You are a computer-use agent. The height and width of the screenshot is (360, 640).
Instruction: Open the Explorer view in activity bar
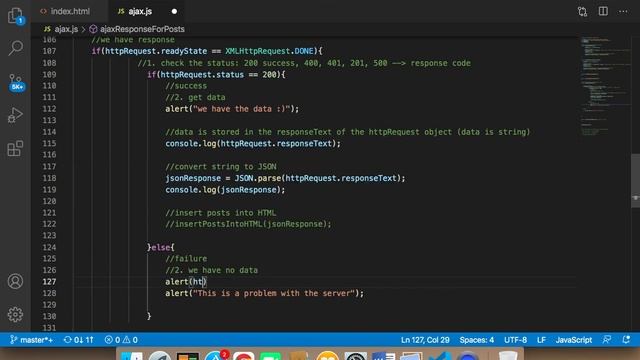(x=16, y=16)
